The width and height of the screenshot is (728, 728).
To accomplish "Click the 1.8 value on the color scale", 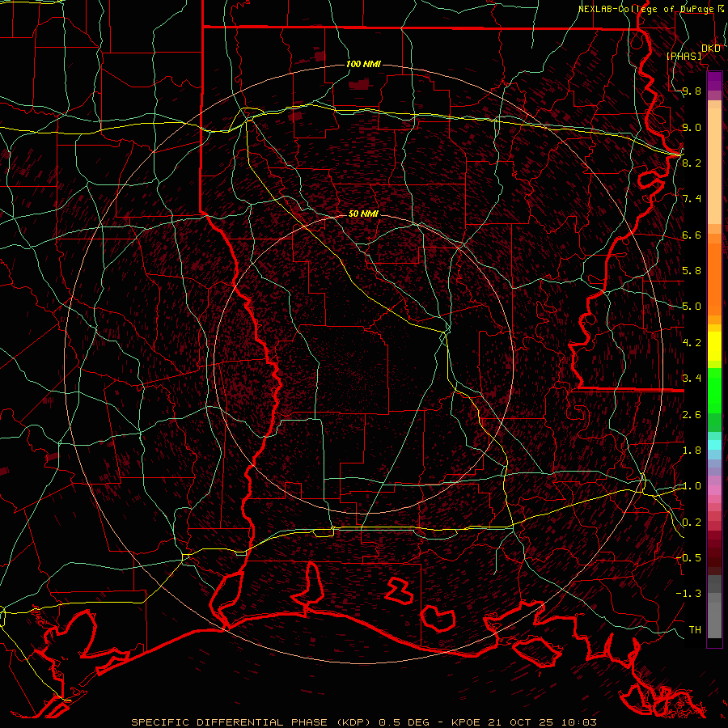I will click(692, 451).
